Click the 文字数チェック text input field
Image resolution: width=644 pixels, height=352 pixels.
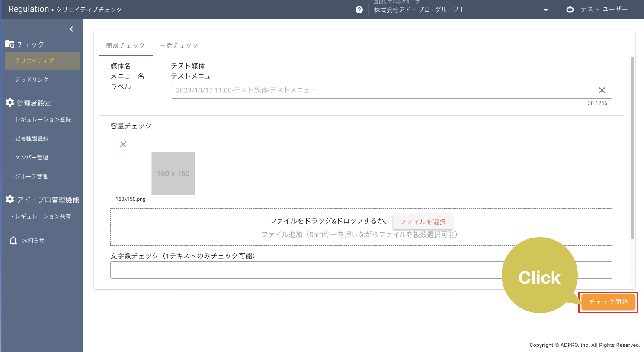point(303,270)
